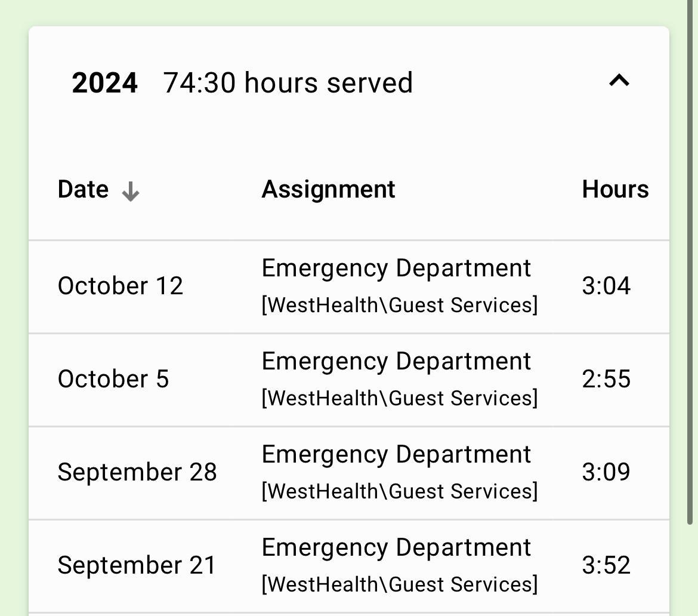Select the October 5 date entry
Viewport: 698px width, 616px height.
point(113,379)
